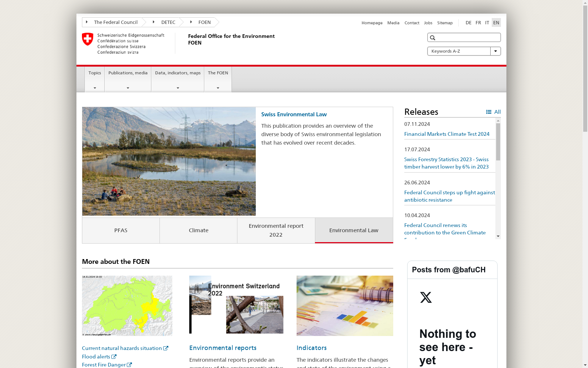Switch language to DE

pyautogui.click(x=468, y=22)
